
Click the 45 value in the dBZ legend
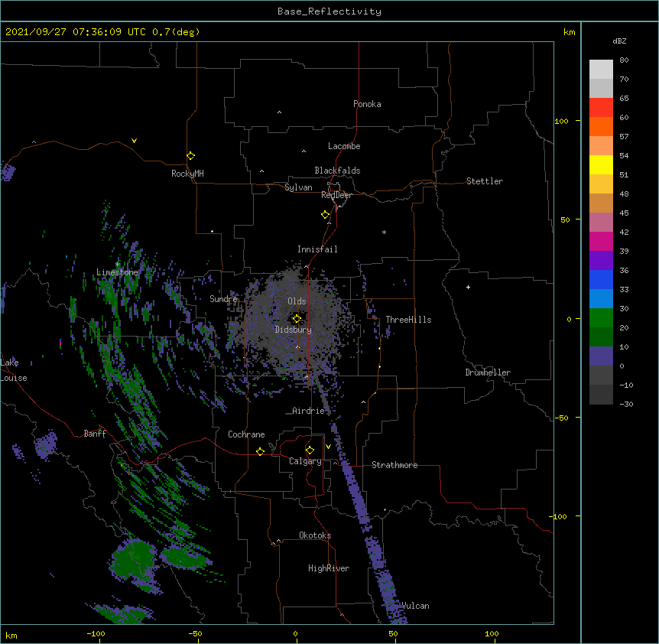(624, 213)
